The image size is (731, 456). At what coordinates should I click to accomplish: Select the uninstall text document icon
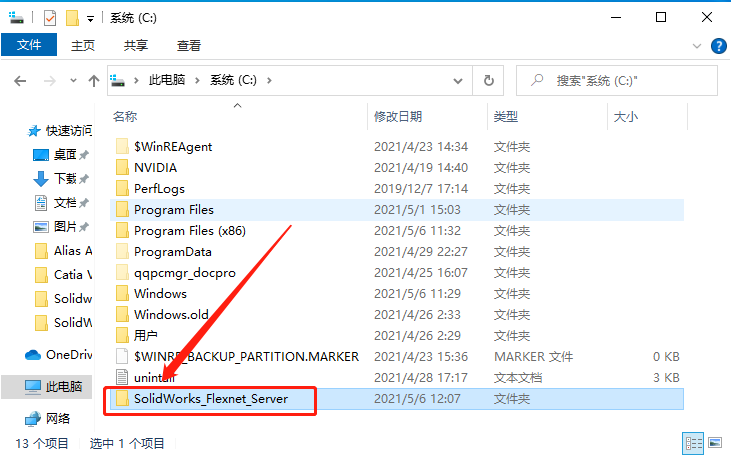click(x=122, y=378)
